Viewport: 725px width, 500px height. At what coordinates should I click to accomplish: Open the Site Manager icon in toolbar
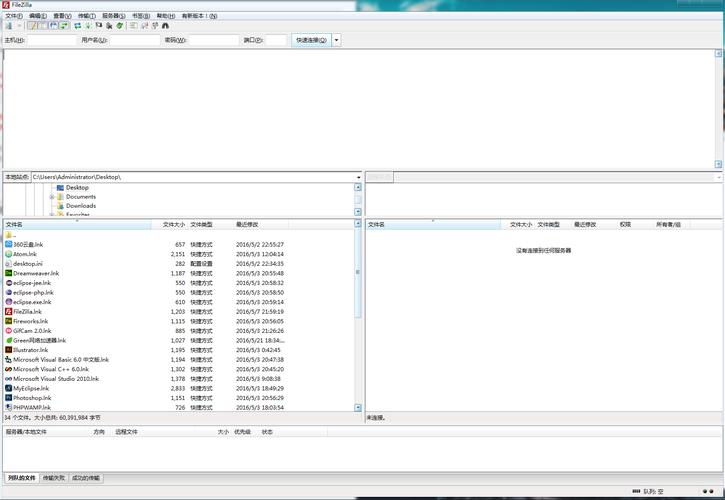(x=9, y=26)
